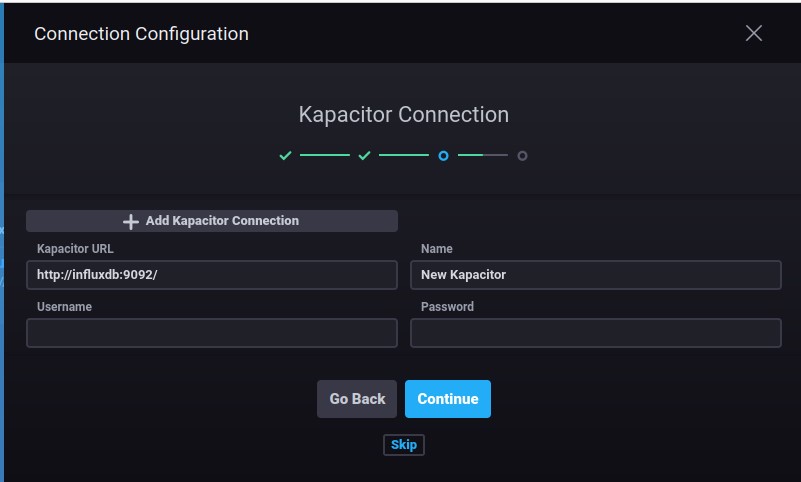Image resolution: width=801 pixels, height=482 pixels.
Task: Click the Kapacitor Connection heading
Action: (403, 115)
